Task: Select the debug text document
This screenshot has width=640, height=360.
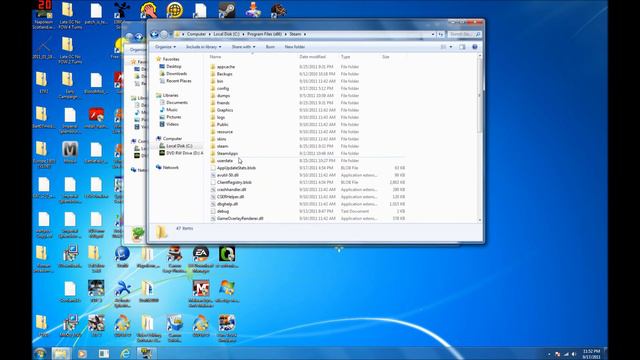Action: 223,211
